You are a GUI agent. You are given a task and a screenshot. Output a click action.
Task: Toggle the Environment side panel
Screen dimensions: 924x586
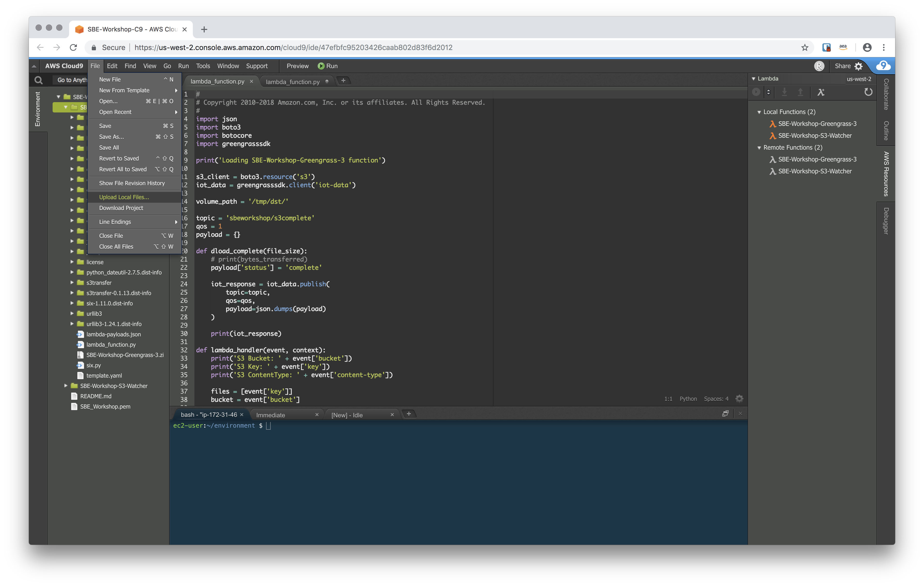click(x=38, y=109)
